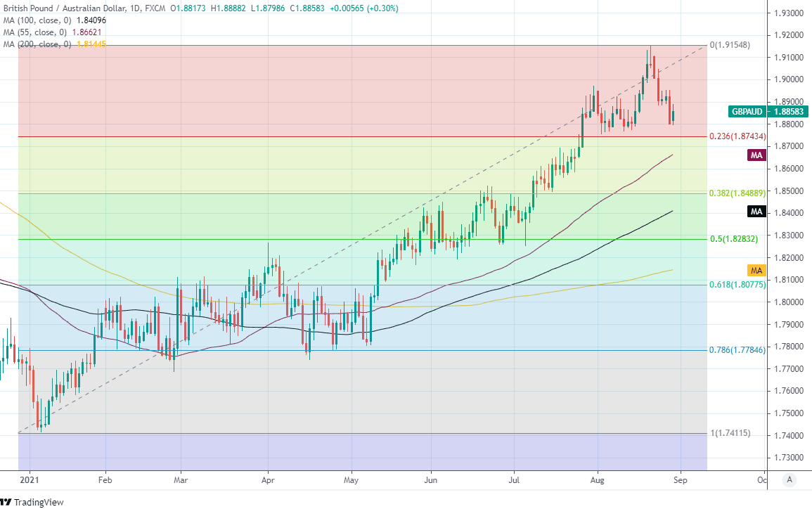Click the 0.236 Fibonacci level label

737,136
